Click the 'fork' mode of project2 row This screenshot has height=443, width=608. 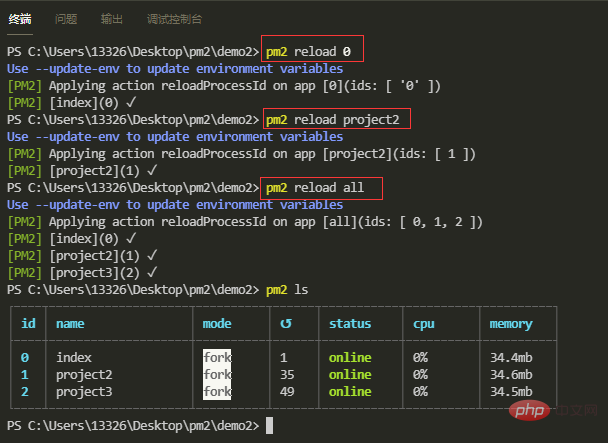tap(217, 374)
